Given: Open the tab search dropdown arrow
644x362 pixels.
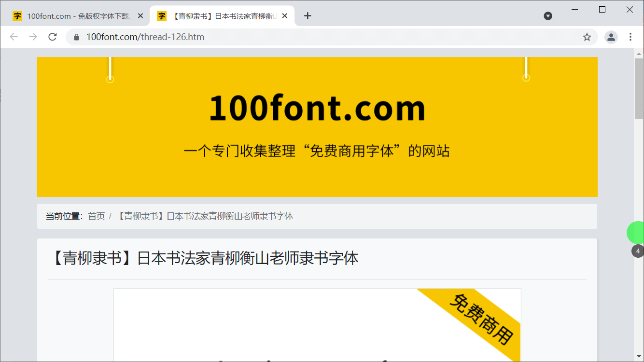Looking at the screenshot, I should click(x=548, y=16).
